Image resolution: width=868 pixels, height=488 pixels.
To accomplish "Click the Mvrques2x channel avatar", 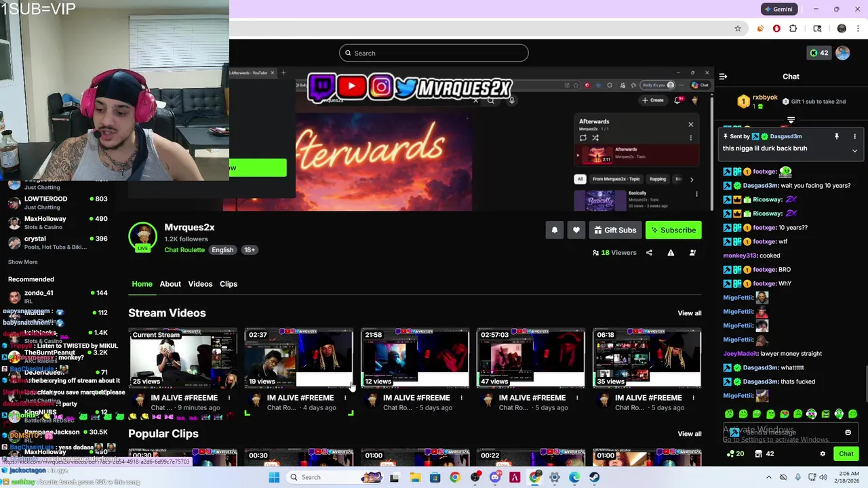I will tap(142, 236).
